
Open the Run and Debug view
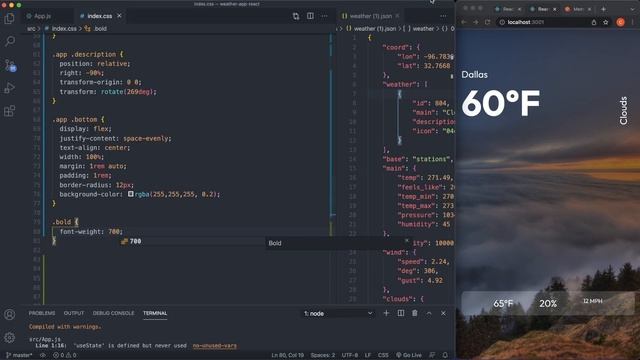[9, 87]
